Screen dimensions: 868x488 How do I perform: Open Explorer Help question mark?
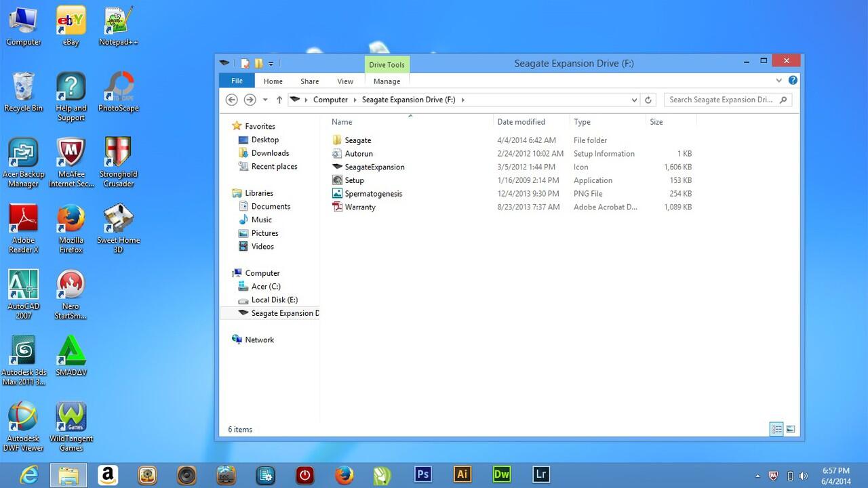pyautogui.click(x=793, y=80)
